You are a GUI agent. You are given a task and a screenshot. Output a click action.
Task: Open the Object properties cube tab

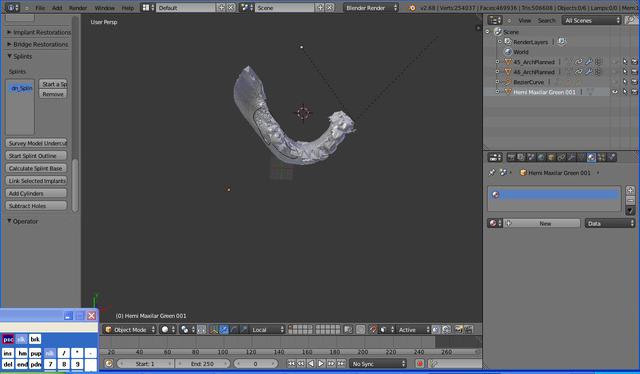551,157
